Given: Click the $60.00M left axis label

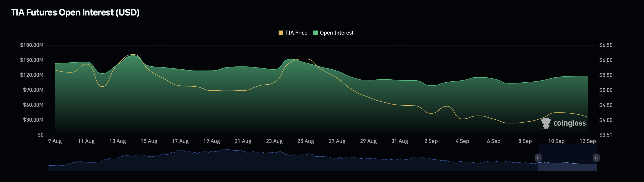Looking at the screenshot, I should (x=33, y=105).
